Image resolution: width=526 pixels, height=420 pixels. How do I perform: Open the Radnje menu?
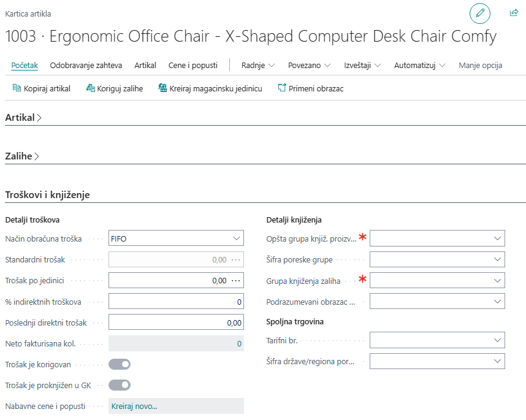pyautogui.click(x=257, y=65)
